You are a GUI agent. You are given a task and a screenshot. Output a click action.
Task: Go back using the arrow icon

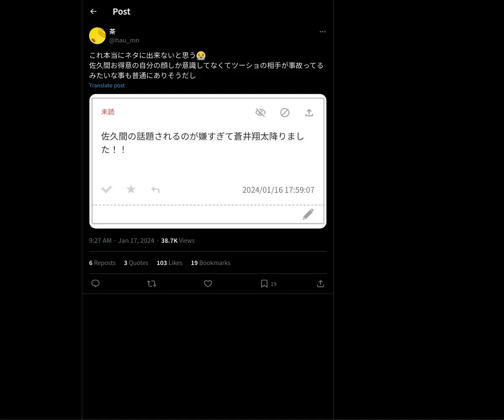coord(93,11)
